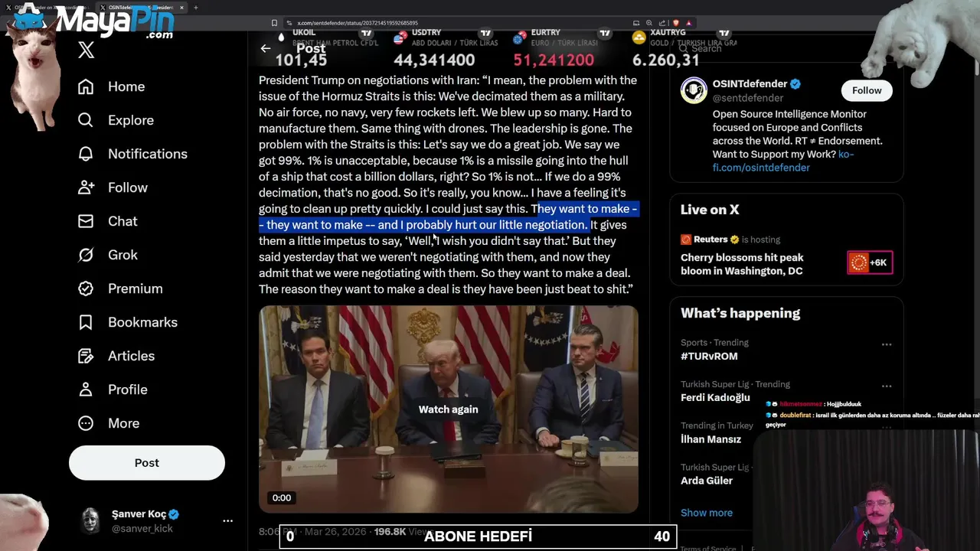Open account options dots beside Şanver Koç
Image resolution: width=980 pixels, height=551 pixels.
pos(227,520)
